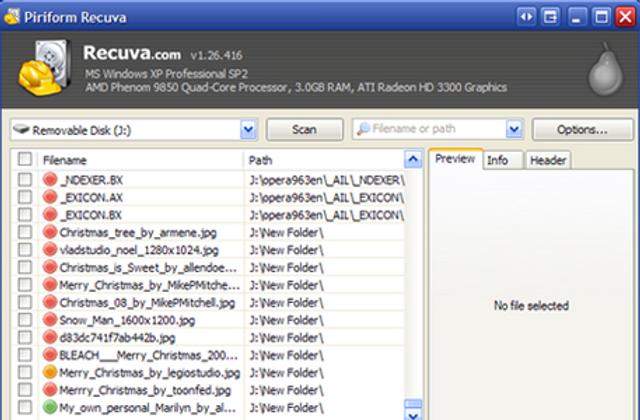The image size is (640, 420).
Task: Check the box for Christmas_tree_by_armene.jpg
Action: tap(25, 232)
